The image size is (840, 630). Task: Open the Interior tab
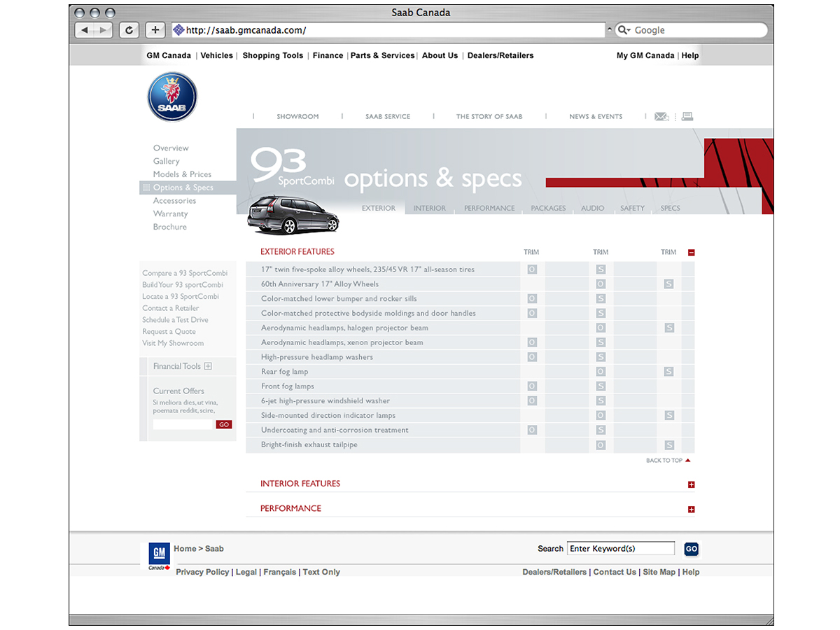pyautogui.click(x=430, y=208)
